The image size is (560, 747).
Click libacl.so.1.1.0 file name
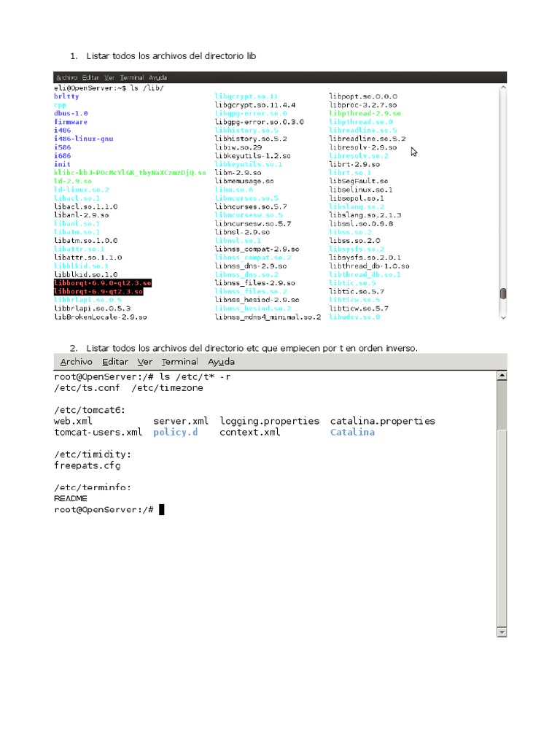click(86, 206)
